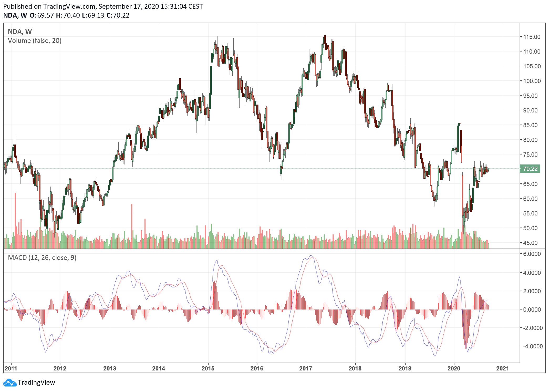Click the 'Published on TradingView.com' header text
This screenshot has width=549, height=392.
point(103,6)
